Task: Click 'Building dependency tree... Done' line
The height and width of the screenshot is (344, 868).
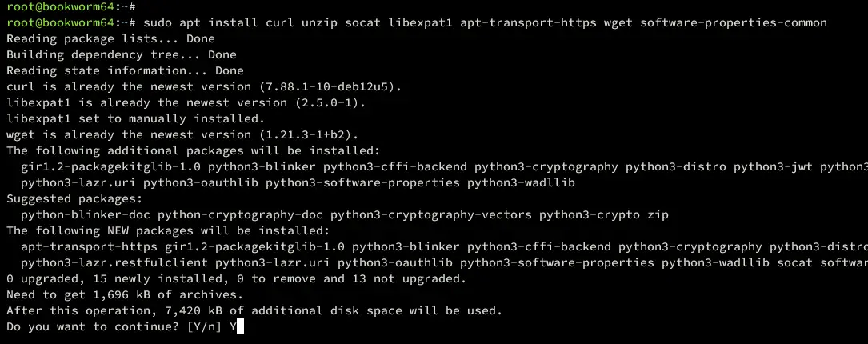Action: click(x=122, y=55)
